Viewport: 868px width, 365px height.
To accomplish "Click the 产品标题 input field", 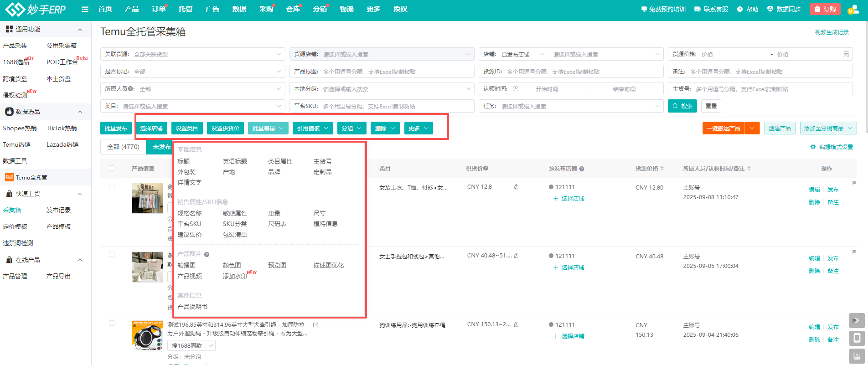I will (397, 72).
